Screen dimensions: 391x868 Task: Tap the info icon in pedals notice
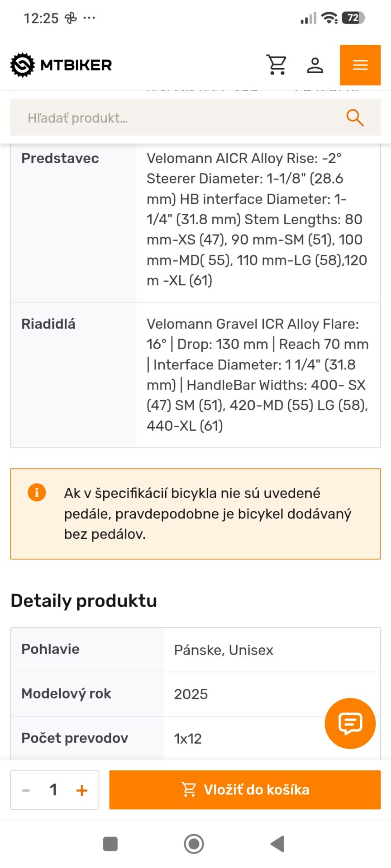pyautogui.click(x=37, y=492)
